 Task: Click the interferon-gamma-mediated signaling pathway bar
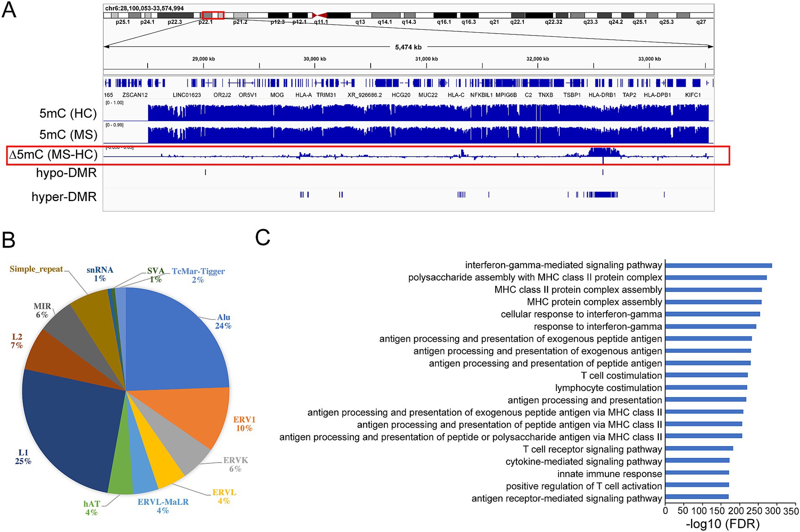[x=719, y=266]
